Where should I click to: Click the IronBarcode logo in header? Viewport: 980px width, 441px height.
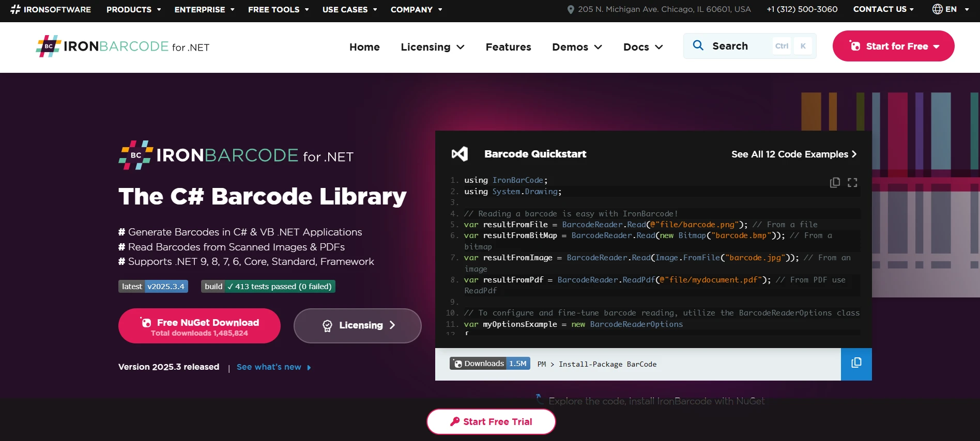pos(122,46)
